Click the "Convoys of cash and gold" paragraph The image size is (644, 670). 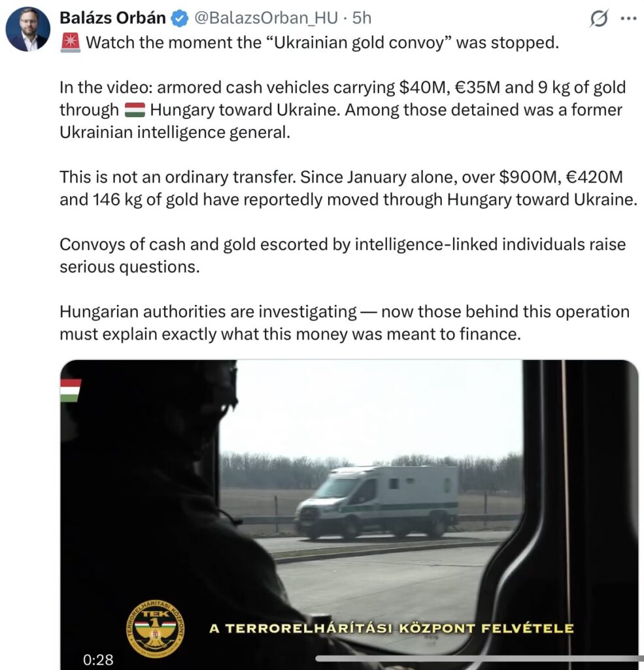click(343, 256)
